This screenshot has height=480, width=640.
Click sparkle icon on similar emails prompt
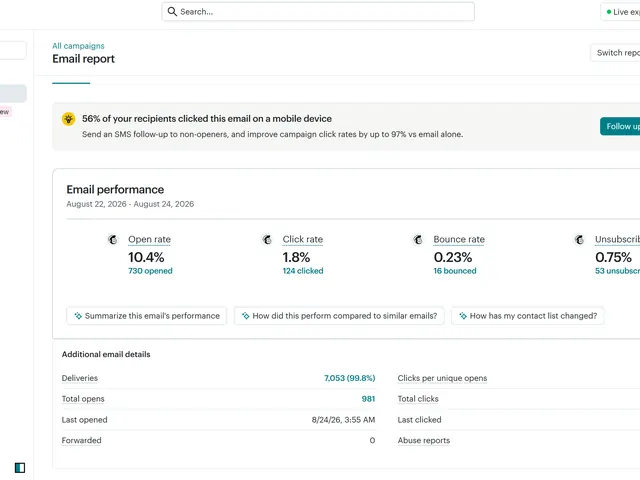(x=246, y=316)
